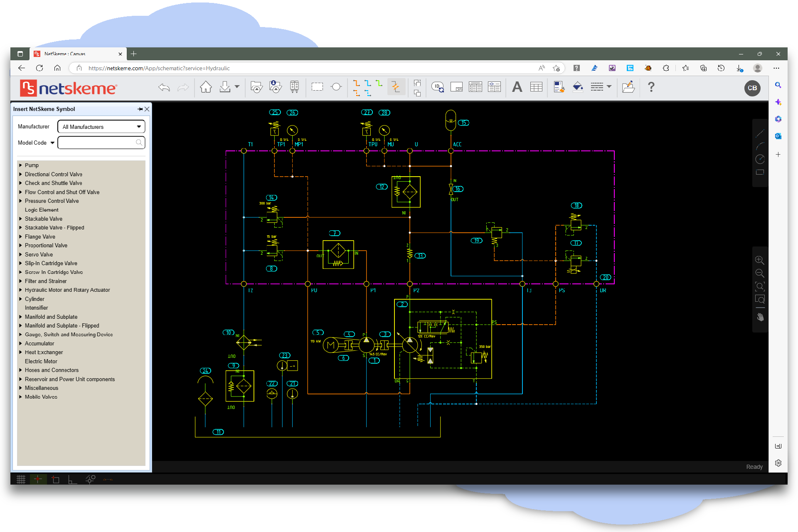Switch to the NetSkeme : Canvas tab
Image resolution: width=798 pixels, height=532 pixels.
(78, 54)
